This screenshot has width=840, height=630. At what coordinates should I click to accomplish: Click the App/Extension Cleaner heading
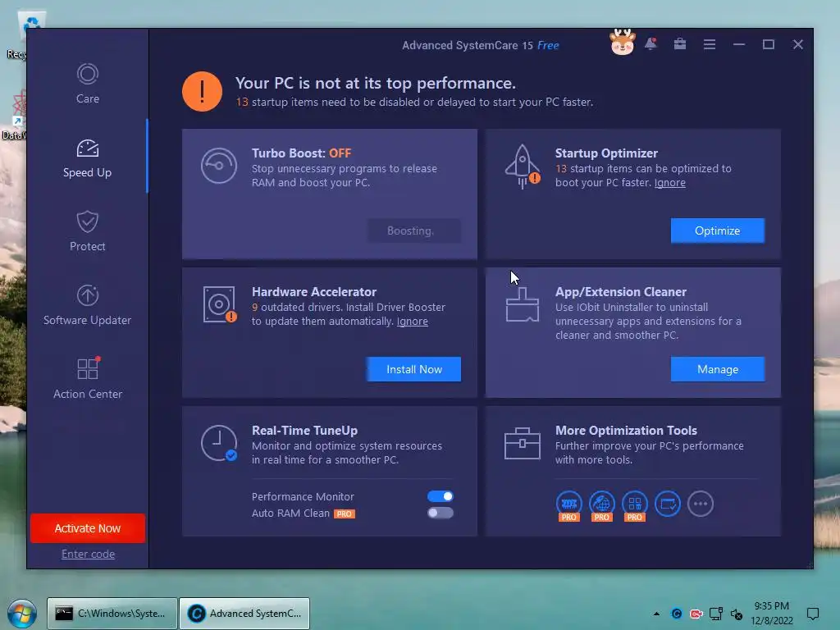point(620,292)
